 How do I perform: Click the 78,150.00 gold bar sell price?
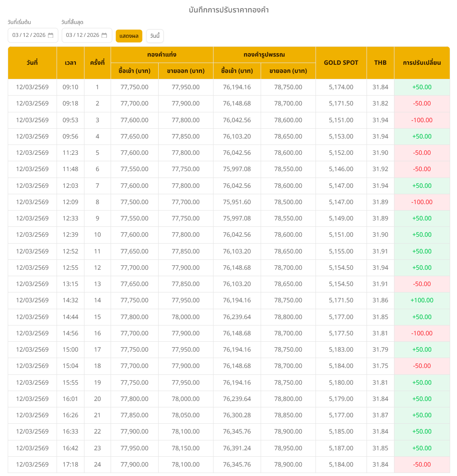(x=186, y=448)
